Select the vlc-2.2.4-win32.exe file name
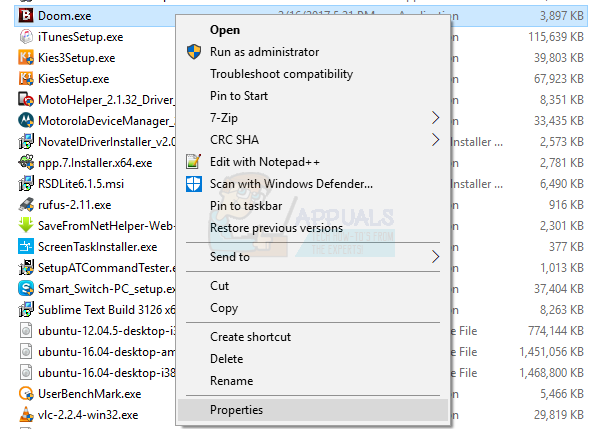The image size is (602, 429). pos(88,415)
